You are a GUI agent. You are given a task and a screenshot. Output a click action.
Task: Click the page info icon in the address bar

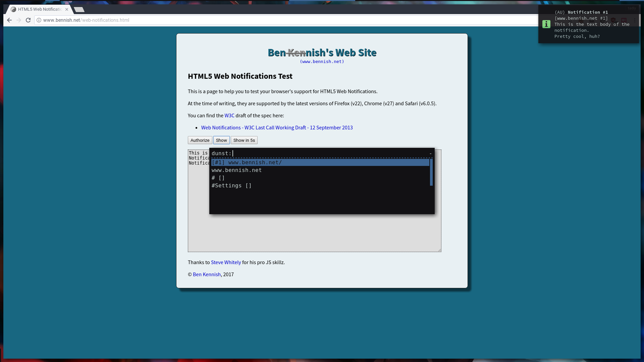(39, 20)
